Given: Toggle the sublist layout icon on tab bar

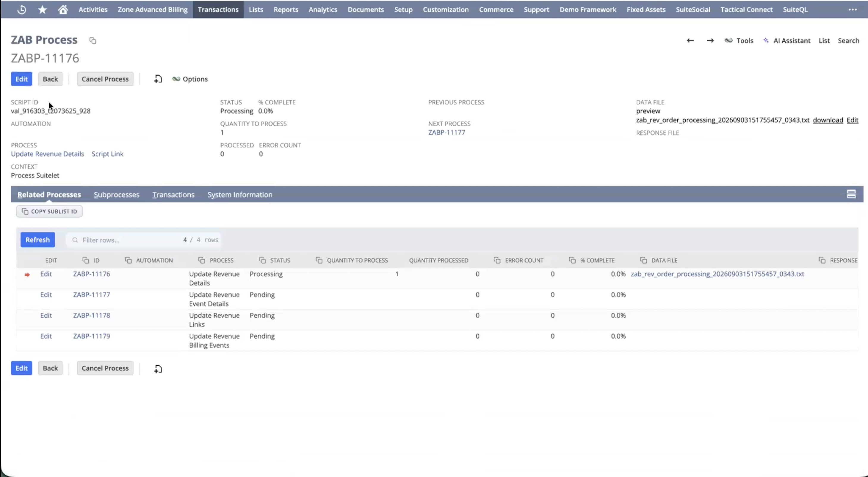Looking at the screenshot, I should (x=851, y=194).
